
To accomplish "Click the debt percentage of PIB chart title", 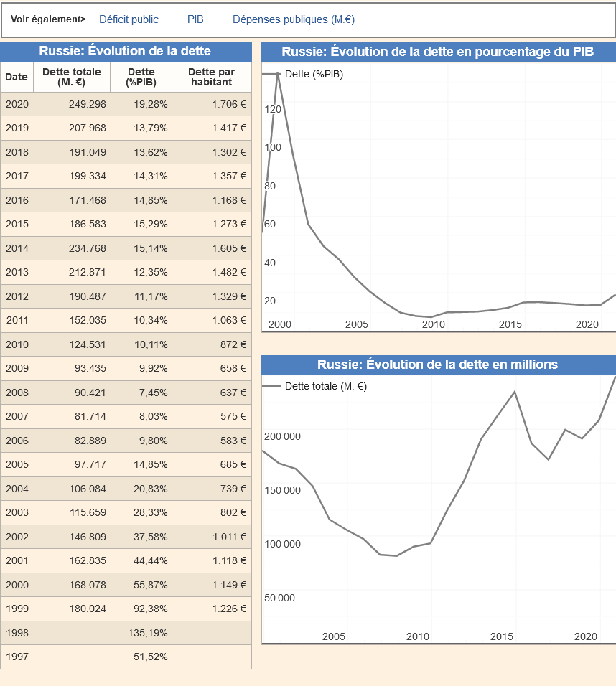I will (437, 52).
